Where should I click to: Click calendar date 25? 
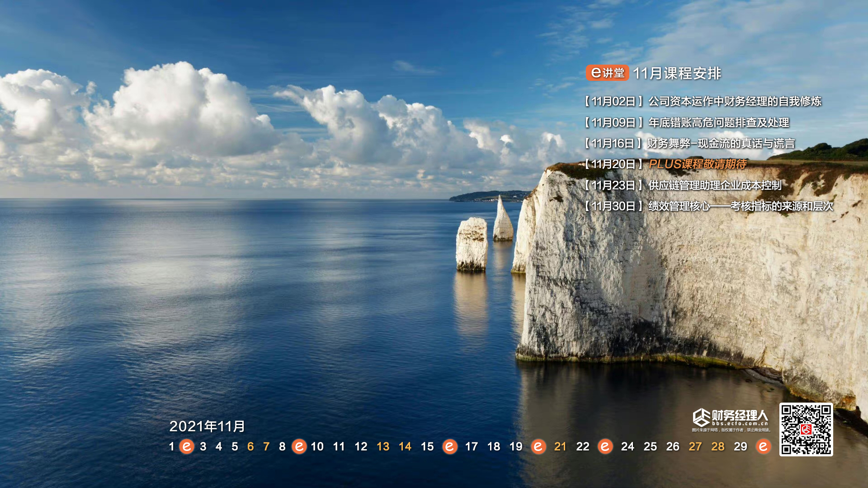(x=650, y=446)
